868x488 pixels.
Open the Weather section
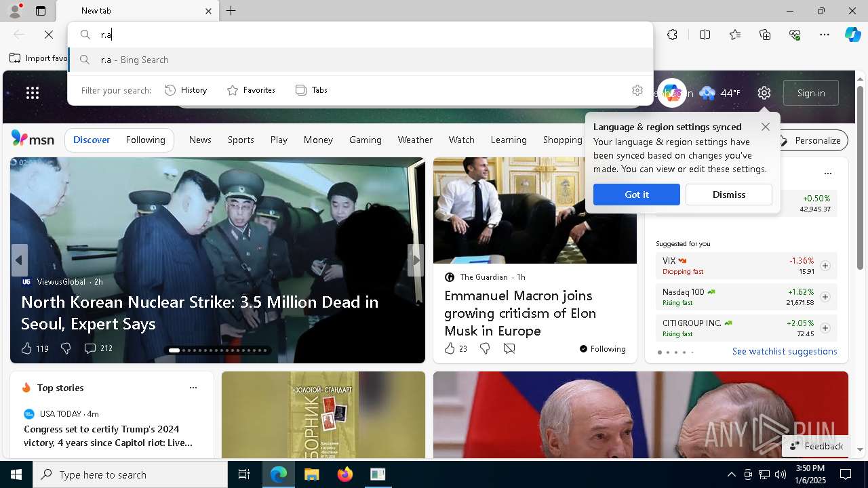click(x=415, y=140)
